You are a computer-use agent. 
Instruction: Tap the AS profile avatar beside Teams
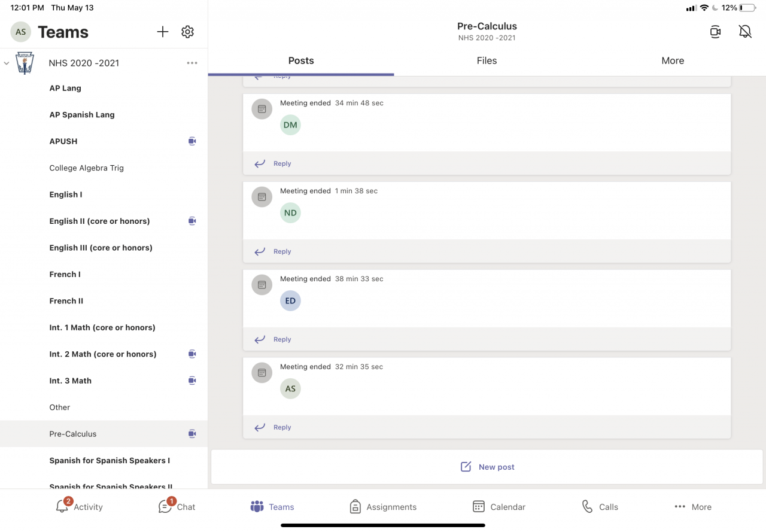coord(21,32)
